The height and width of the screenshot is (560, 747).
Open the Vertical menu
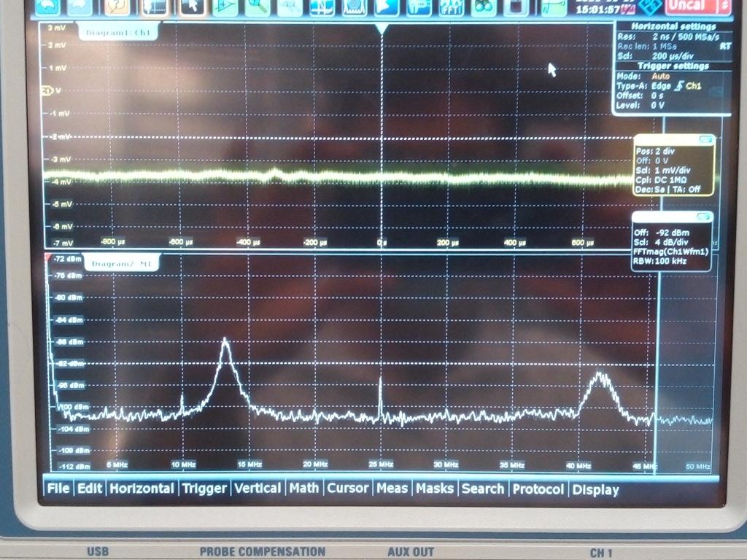[258, 489]
